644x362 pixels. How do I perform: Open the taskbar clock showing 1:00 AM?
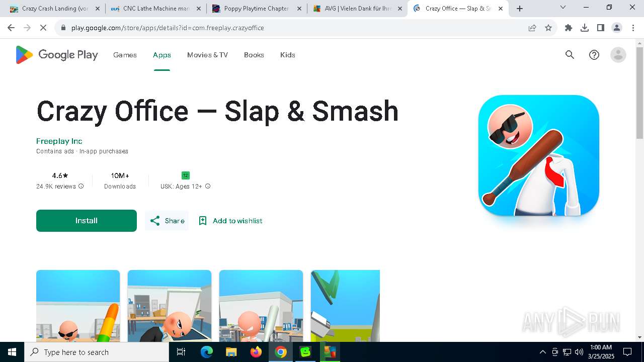point(601,352)
